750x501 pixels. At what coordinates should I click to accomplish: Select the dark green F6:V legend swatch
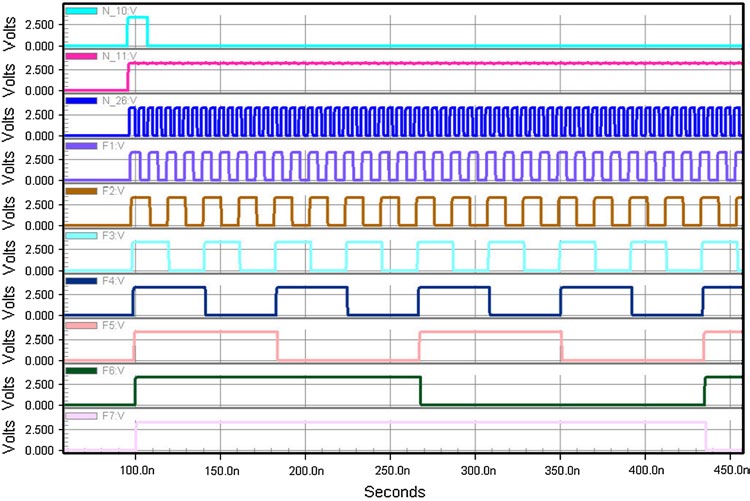tap(81, 370)
